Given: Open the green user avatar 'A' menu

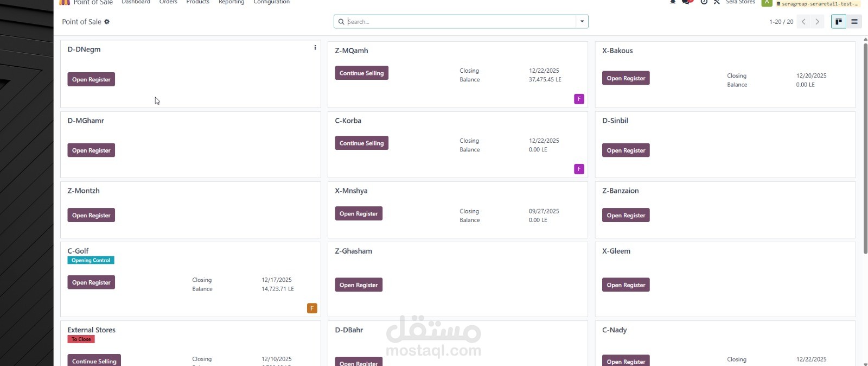Looking at the screenshot, I should pos(767,2).
